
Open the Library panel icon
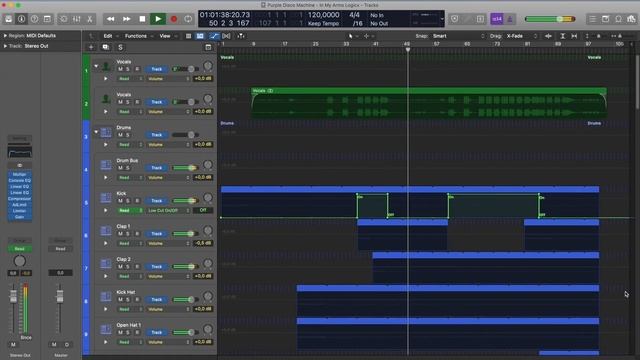coord(9,19)
